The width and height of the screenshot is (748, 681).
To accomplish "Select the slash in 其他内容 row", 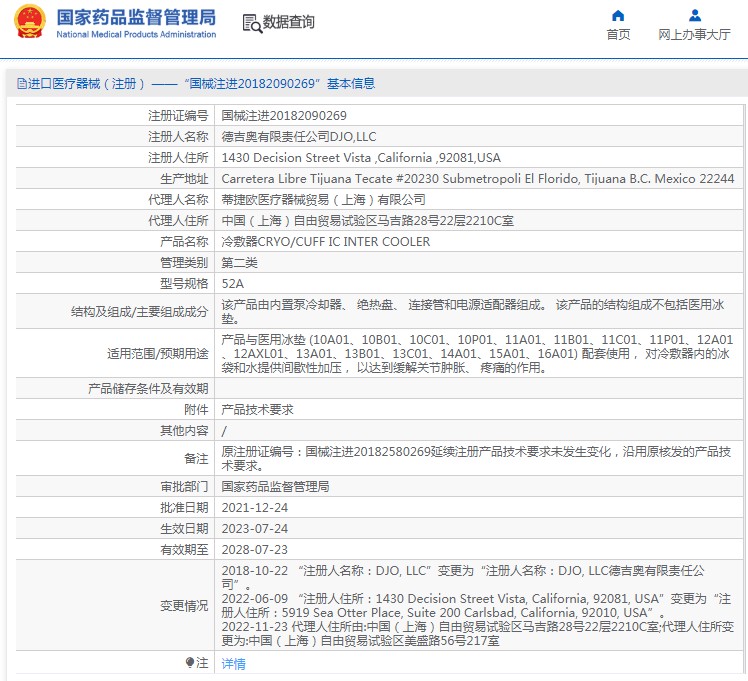I will point(224,431).
